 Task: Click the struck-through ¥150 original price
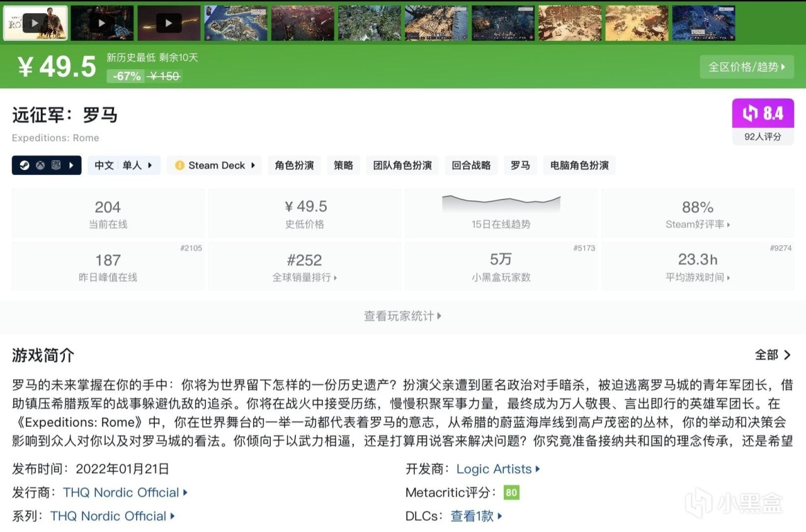pyautogui.click(x=164, y=76)
